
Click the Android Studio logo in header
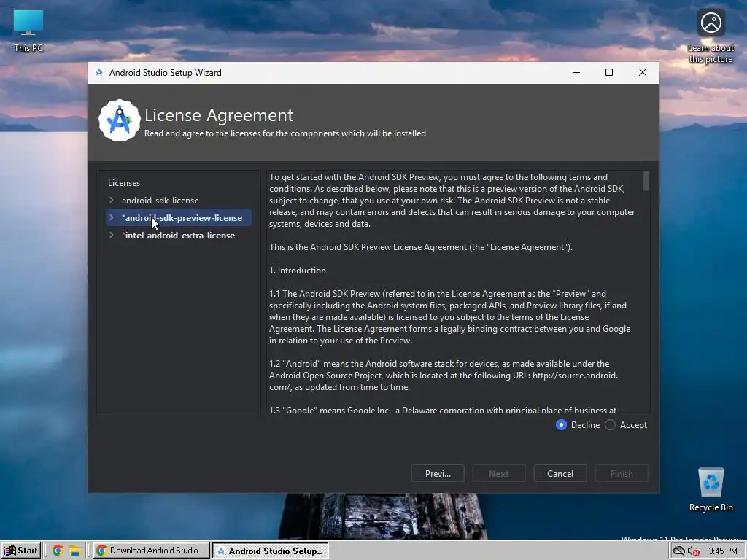click(x=119, y=120)
